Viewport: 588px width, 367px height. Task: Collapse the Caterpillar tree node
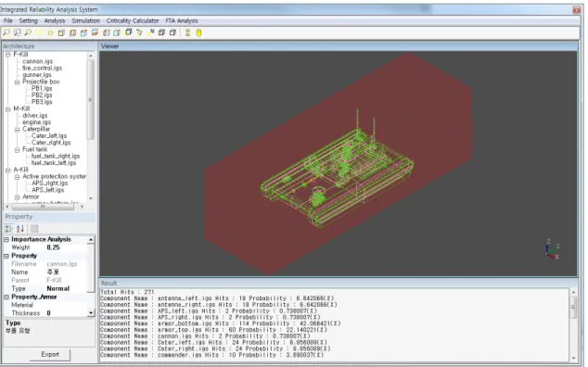(17, 130)
